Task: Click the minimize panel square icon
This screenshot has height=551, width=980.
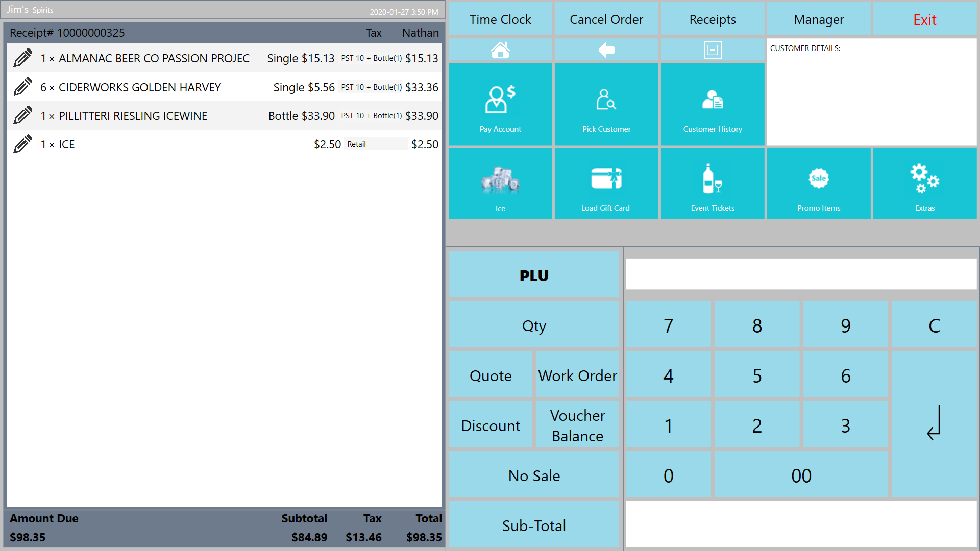Action: point(713,50)
